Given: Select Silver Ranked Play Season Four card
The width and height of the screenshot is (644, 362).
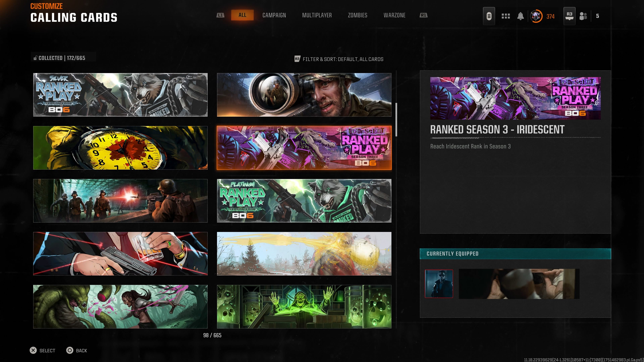Looking at the screenshot, I should pos(120,95).
